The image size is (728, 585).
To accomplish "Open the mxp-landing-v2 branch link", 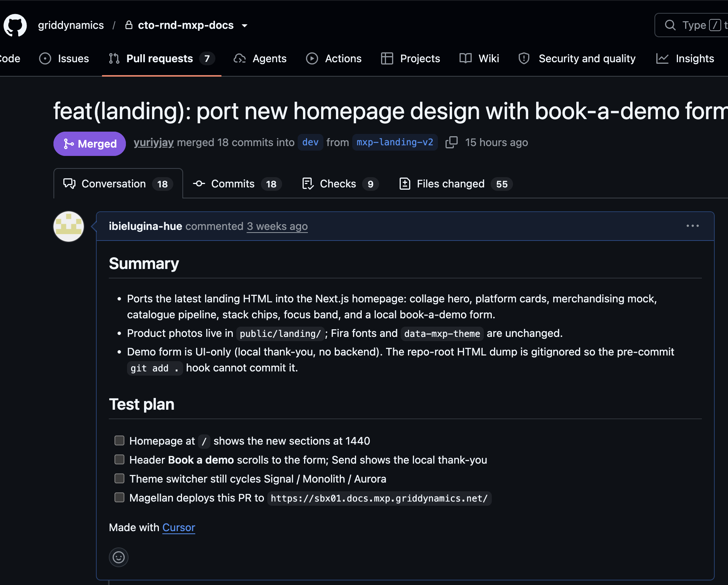I will pos(395,142).
